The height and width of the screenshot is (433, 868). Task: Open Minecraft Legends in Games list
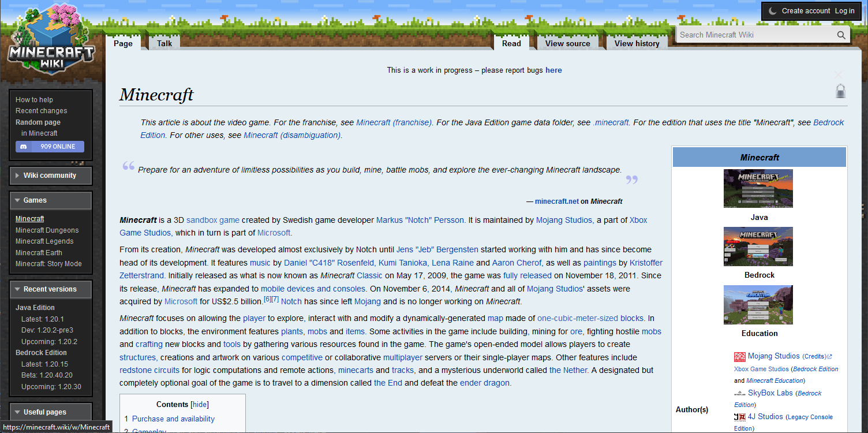[x=44, y=241]
